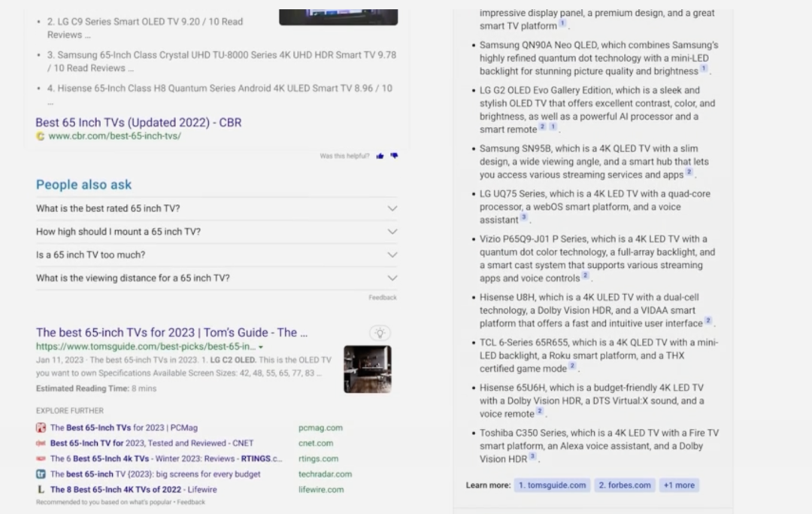
Task: Click the thumbs up helpful icon
Action: 380,156
